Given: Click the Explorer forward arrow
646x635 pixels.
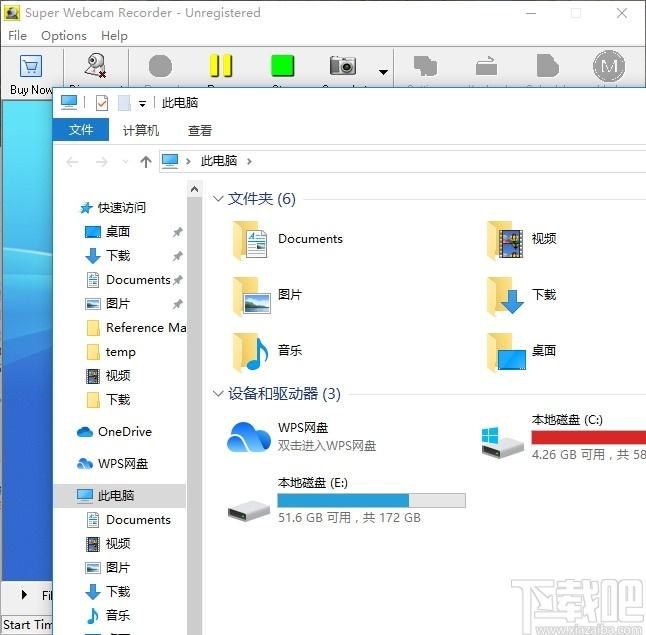Looking at the screenshot, I should pos(102,162).
